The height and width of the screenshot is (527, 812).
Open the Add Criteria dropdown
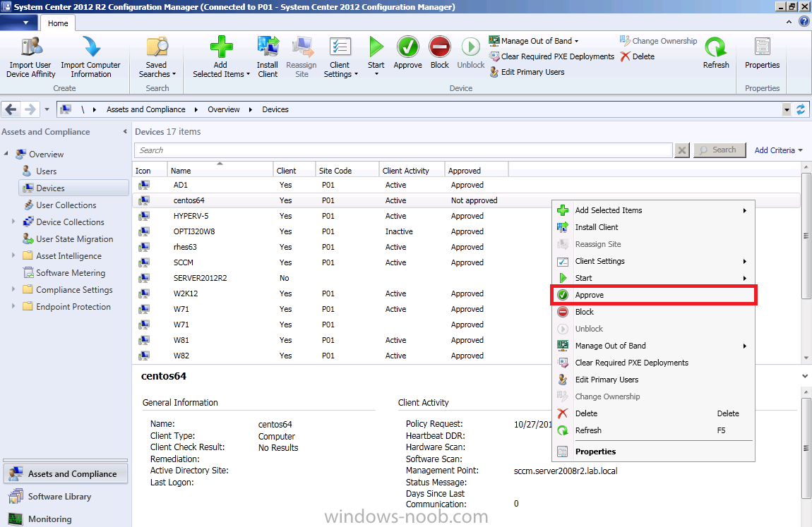(x=778, y=150)
